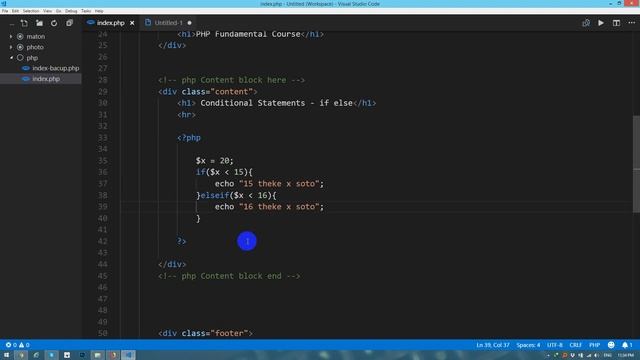Select the photo workspace folder
Screen dimensions: 640x360
(35, 47)
